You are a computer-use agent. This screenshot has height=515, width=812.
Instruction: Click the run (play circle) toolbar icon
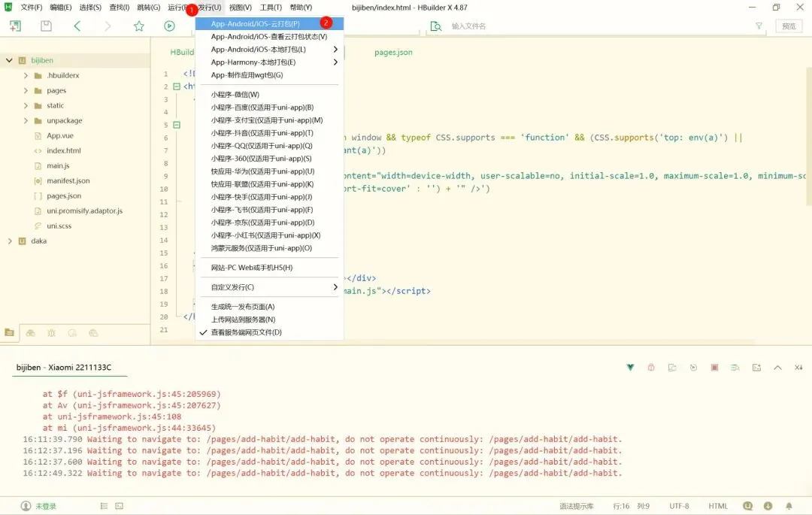pyautogui.click(x=169, y=26)
